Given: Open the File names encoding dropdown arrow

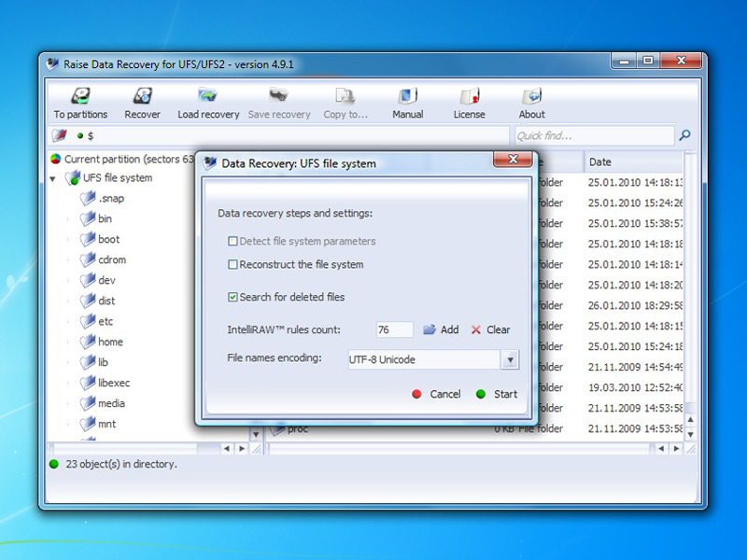Looking at the screenshot, I should 510,359.
